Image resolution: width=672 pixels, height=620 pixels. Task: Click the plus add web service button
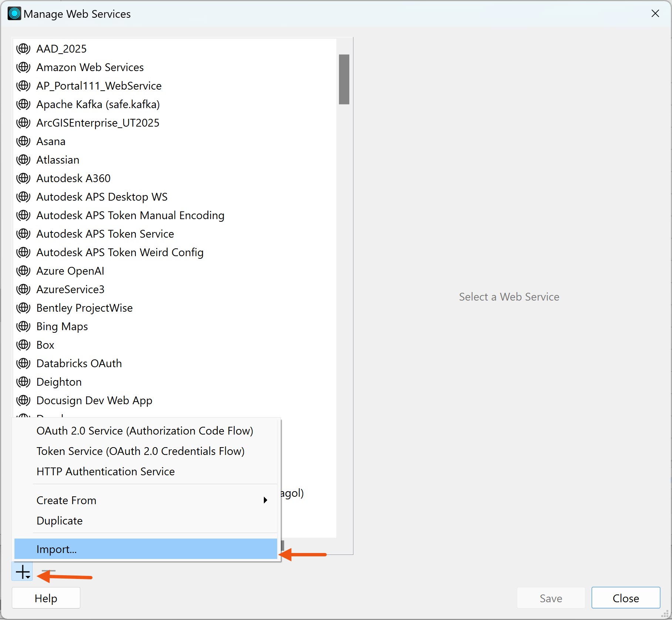pyautogui.click(x=23, y=572)
